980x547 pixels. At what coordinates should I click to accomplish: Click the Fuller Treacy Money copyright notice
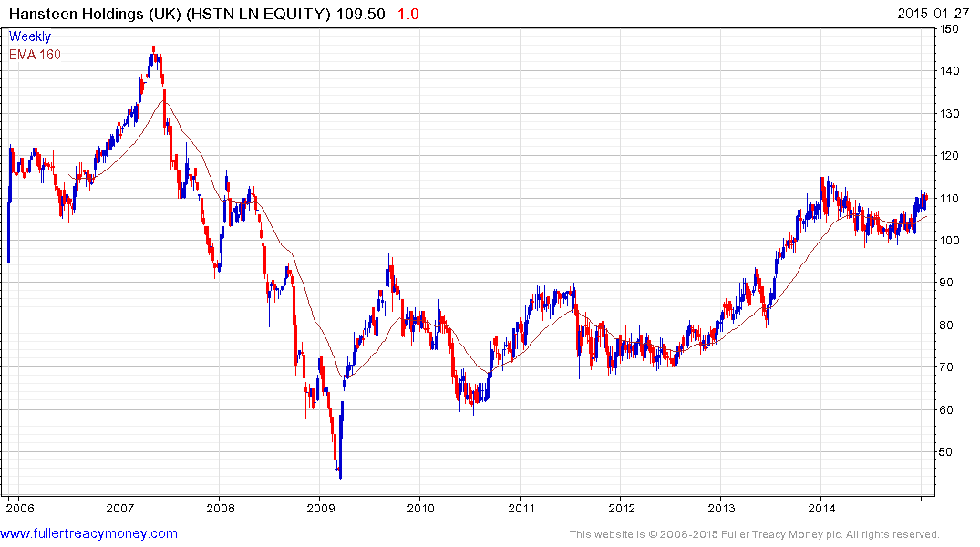755,534
